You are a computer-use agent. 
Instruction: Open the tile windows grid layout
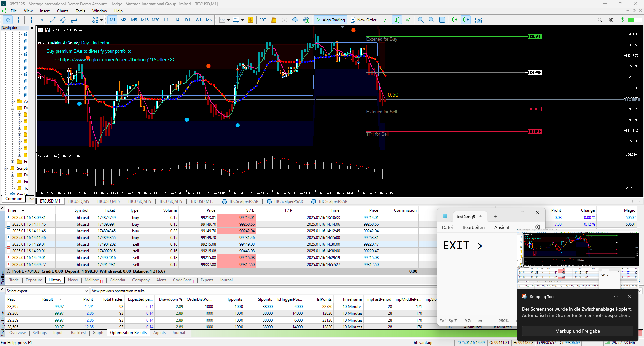point(442,20)
